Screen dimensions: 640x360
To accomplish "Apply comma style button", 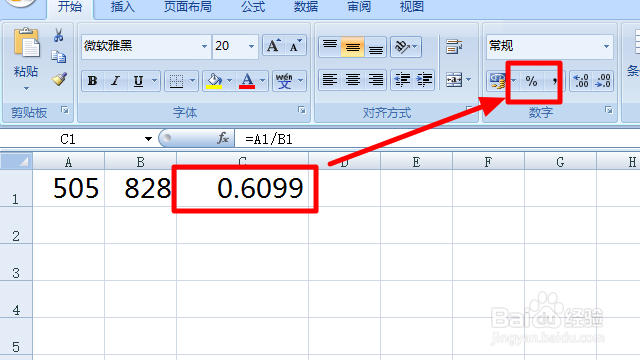I will (x=555, y=81).
